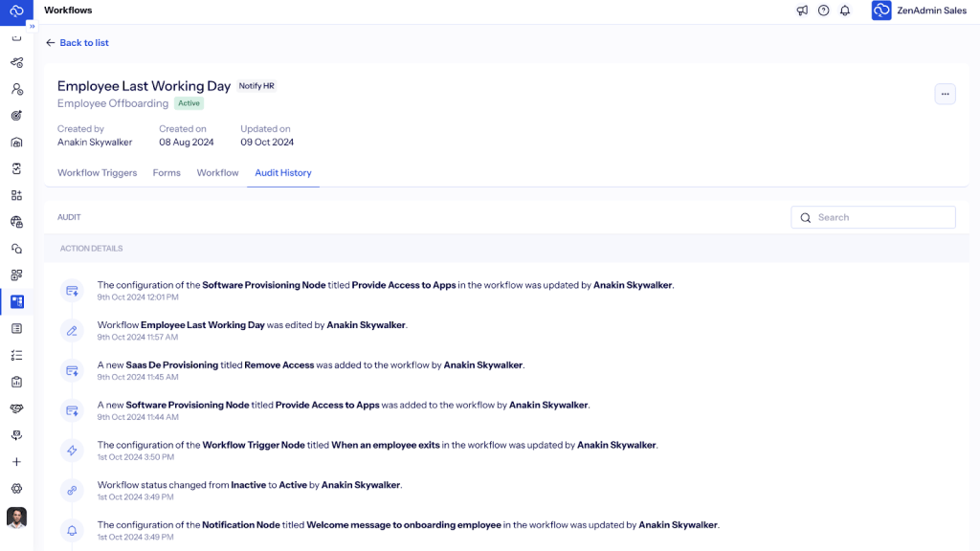Open the three-dots more options menu
The image size is (980, 551).
[x=945, y=94]
